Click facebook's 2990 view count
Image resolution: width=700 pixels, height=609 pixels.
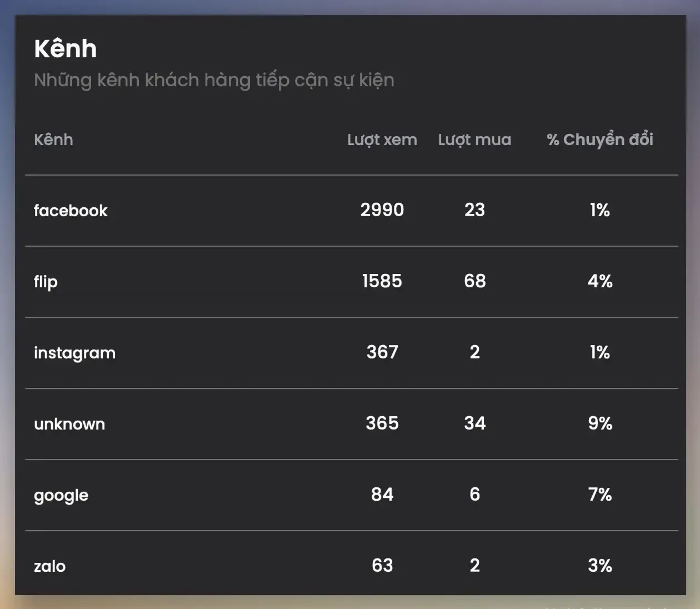coord(382,210)
